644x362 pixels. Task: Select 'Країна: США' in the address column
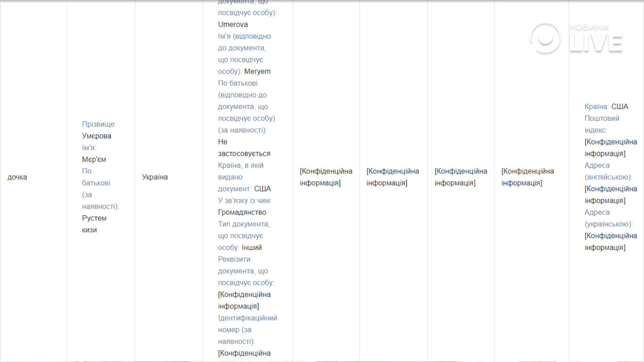click(606, 107)
